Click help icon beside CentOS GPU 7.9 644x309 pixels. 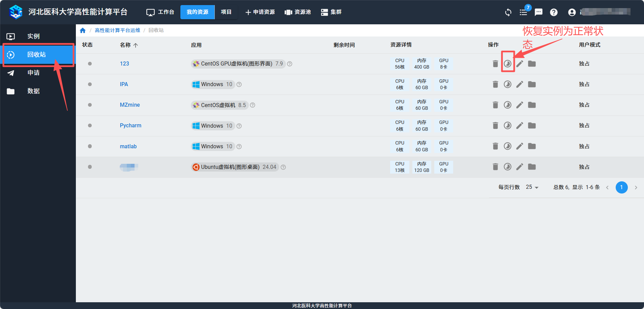(x=290, y=64)
